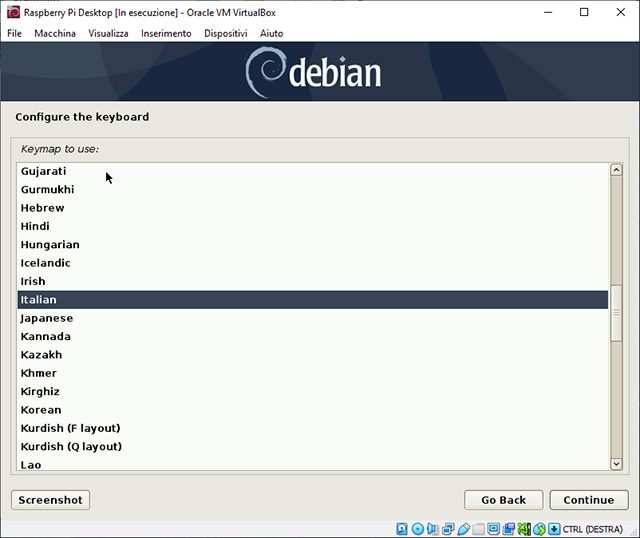Choose Hungarian in the keymap list
Image resolution: width=640 pixels, height=538 pixels.
click(x=50, y=244)
